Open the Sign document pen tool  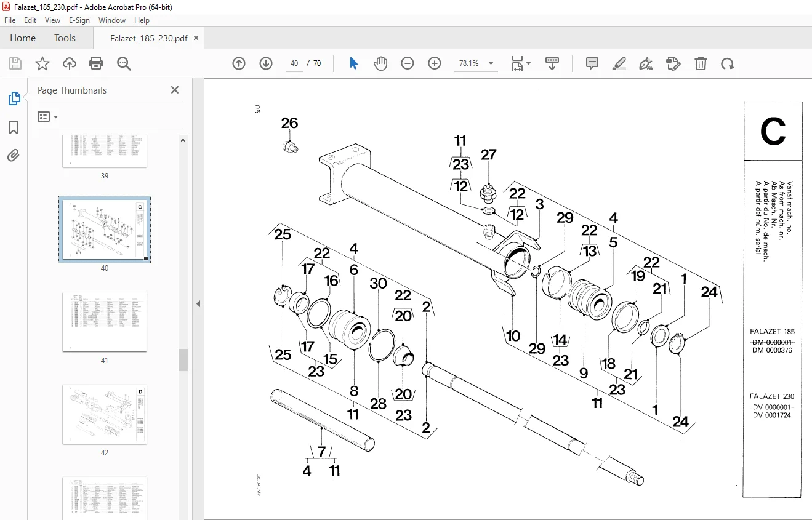[646, 63]
